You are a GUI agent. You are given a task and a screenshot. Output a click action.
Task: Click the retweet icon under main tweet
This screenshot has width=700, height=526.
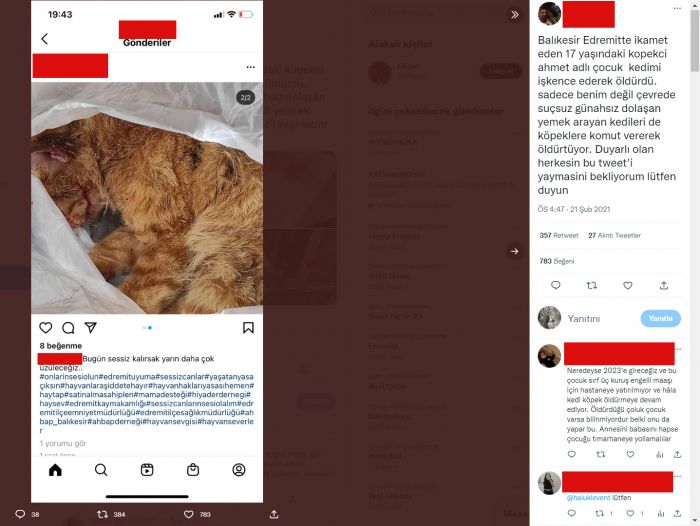(x=592, y=285)
